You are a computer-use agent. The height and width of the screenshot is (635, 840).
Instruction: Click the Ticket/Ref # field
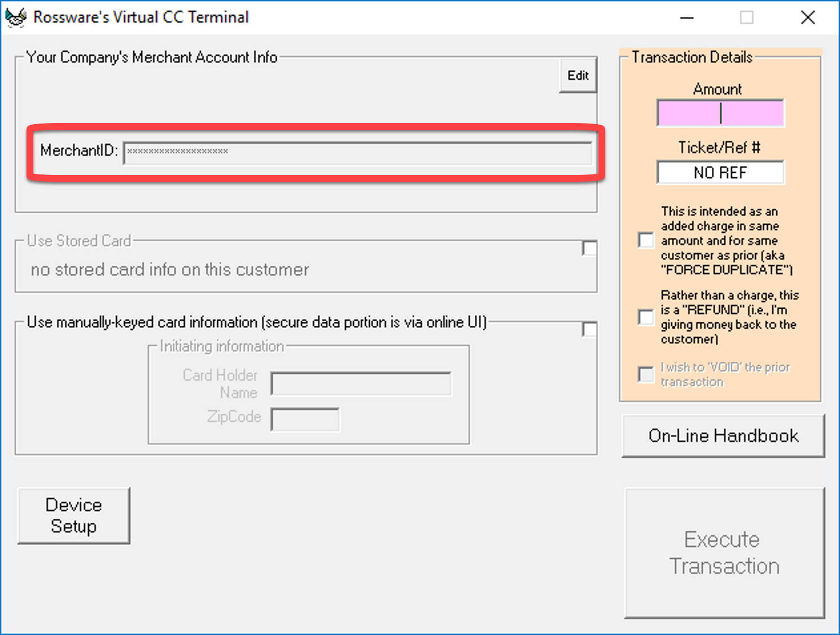720,172
